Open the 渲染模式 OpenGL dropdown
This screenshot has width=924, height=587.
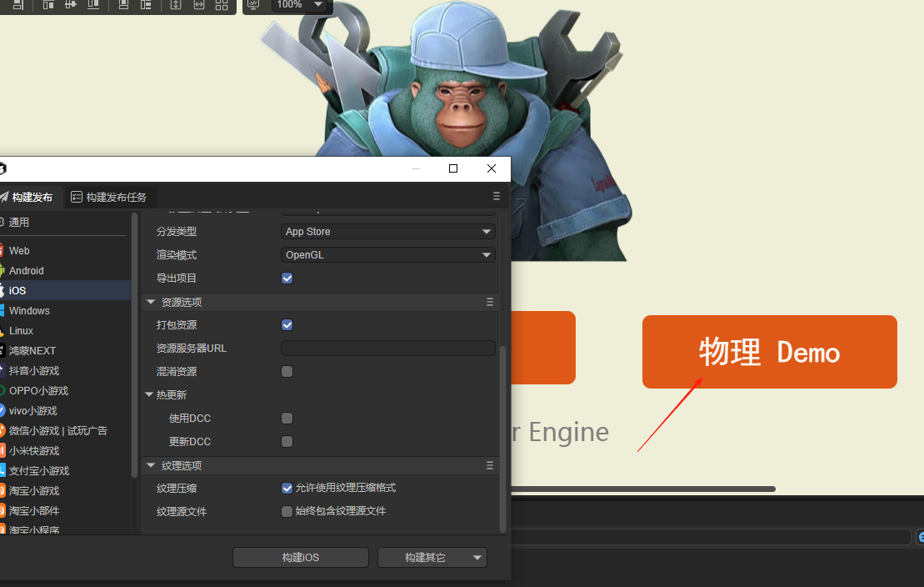coord(387,255)
